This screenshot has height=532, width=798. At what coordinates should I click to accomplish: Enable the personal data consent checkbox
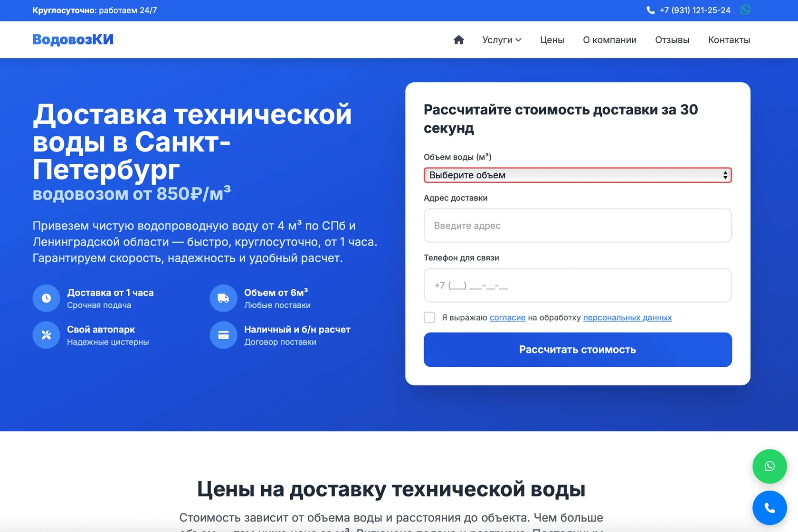[x=429, y=317]
